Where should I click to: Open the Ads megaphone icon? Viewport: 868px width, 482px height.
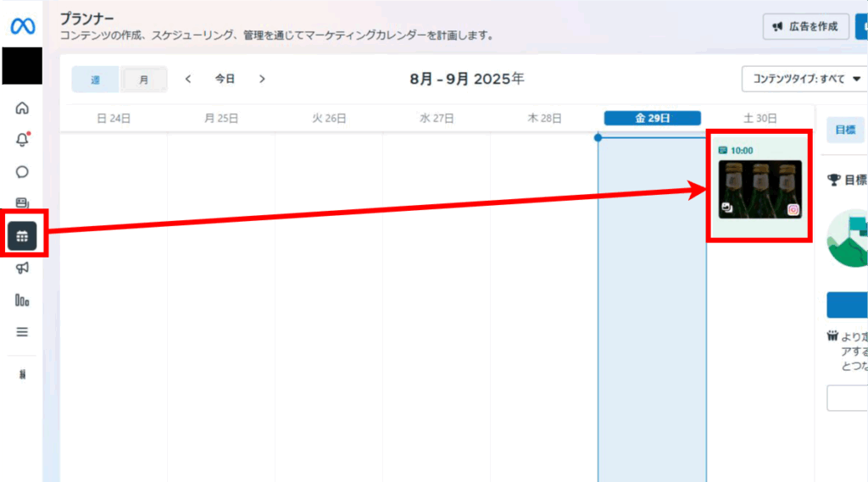(23, 268)
